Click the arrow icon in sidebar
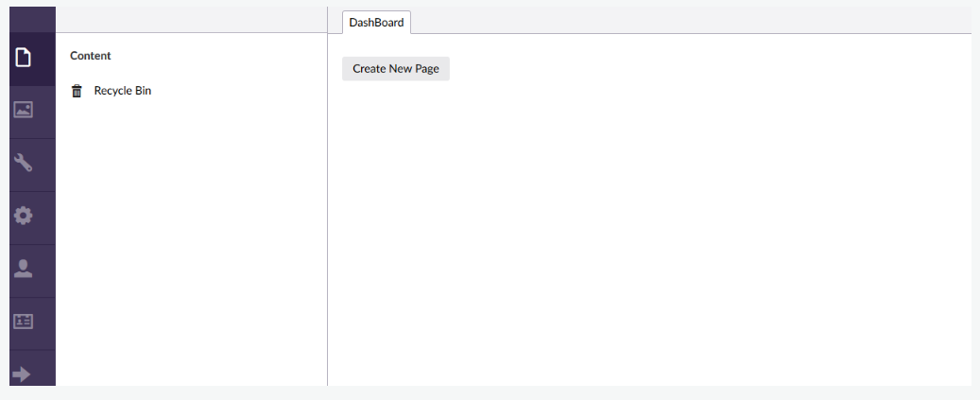Viewport: 980px width, 400px height. [x=22, y=374]
